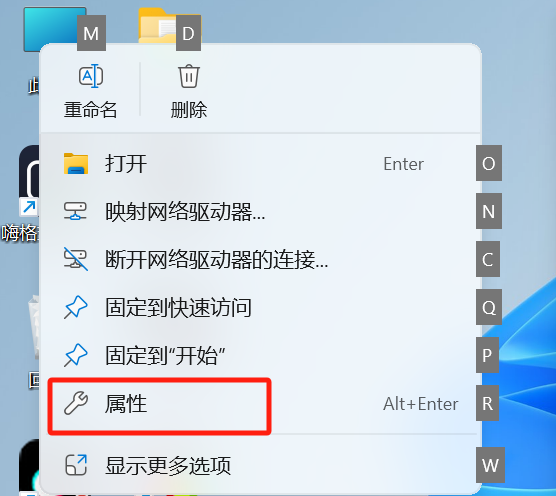Click the 映射网络驱动器 network drive icon

pos(75,211)
